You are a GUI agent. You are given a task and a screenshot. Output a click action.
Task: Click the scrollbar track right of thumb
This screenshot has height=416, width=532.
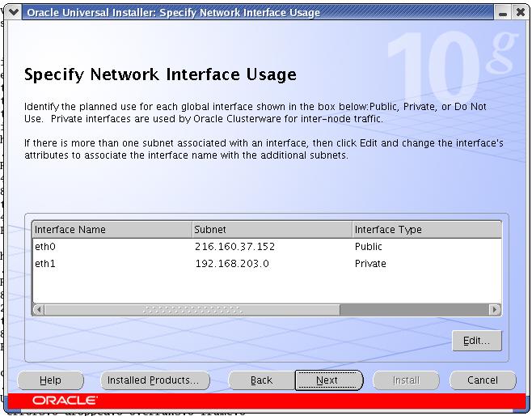[x=414, y=310]
